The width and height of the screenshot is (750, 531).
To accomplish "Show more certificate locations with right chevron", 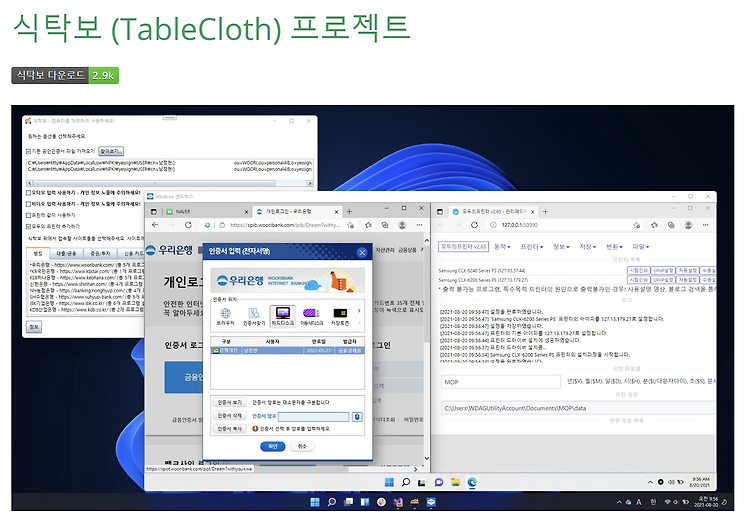I will click(359, 311).
